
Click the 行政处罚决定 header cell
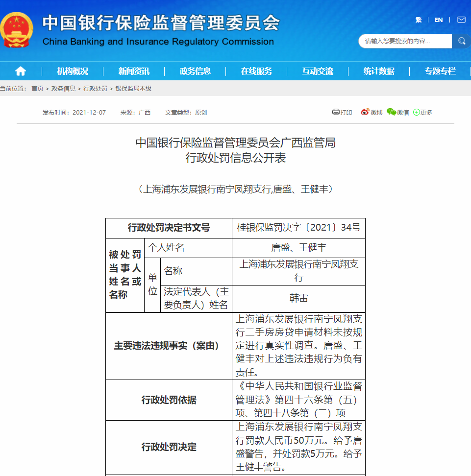(x=169, y=447)
